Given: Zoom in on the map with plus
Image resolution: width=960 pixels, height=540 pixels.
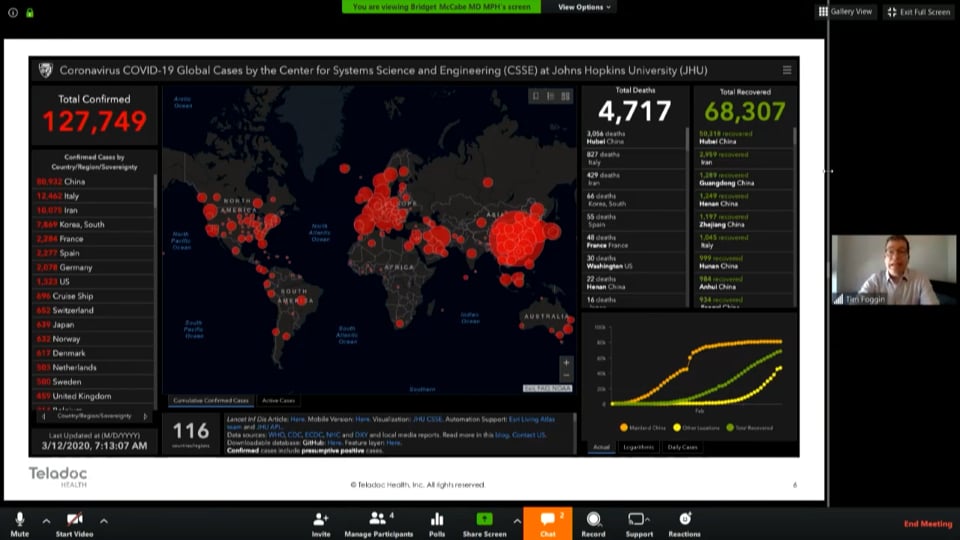Looking at the screenshot, I should pyautogui.click(x=566, y=362).
